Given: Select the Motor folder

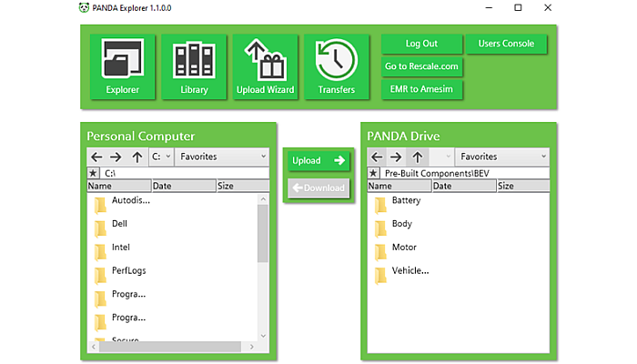Looking at the screenshot, I should [404, 248].
